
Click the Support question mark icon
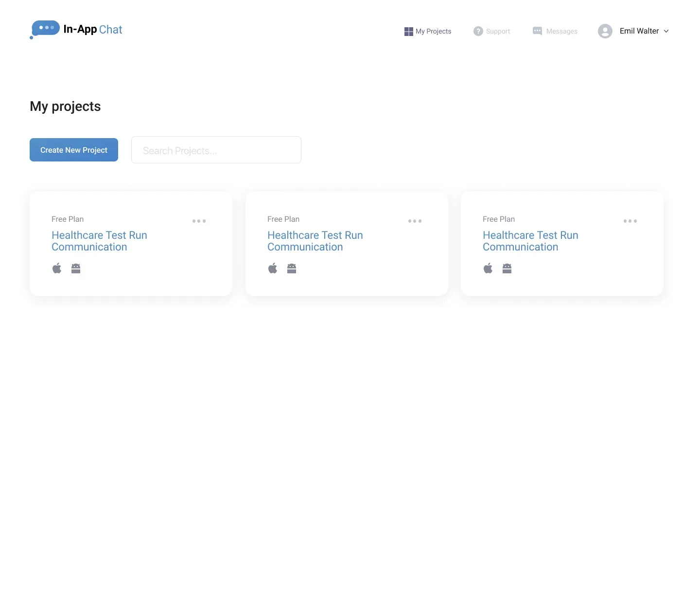(478, 31)
